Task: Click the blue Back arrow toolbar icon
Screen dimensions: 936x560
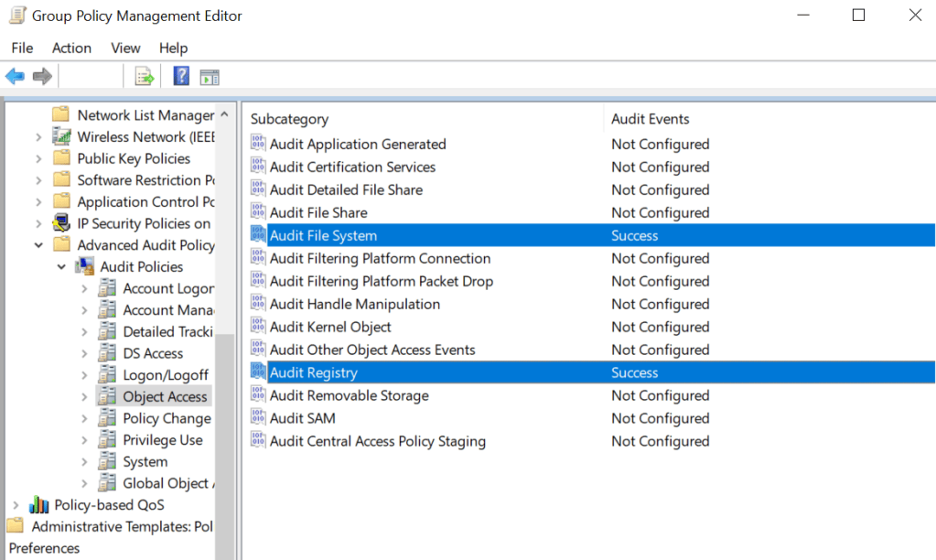Action: [15, 77]
